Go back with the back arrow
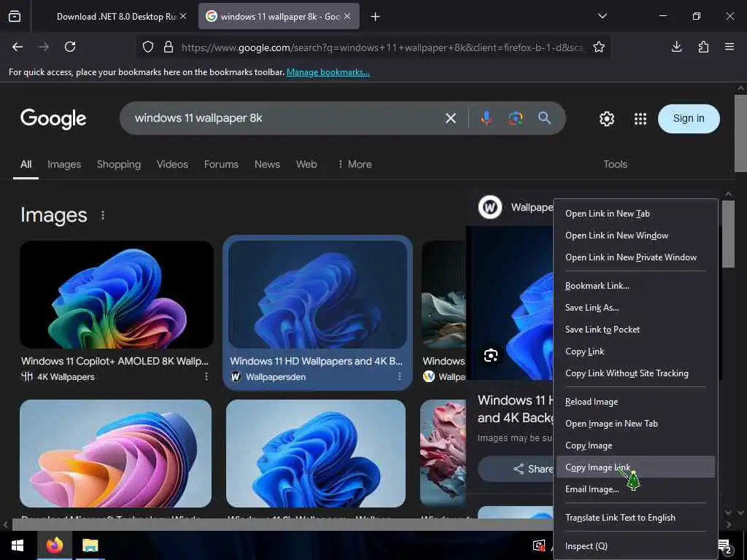 pyautogui.click(x=18, y=47)
